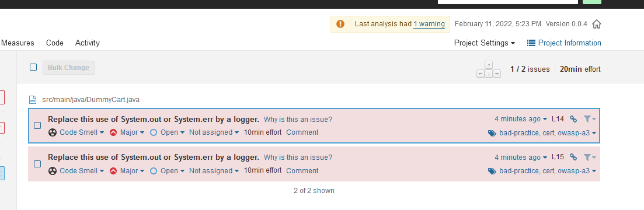Switch to the Code tab

55,43
